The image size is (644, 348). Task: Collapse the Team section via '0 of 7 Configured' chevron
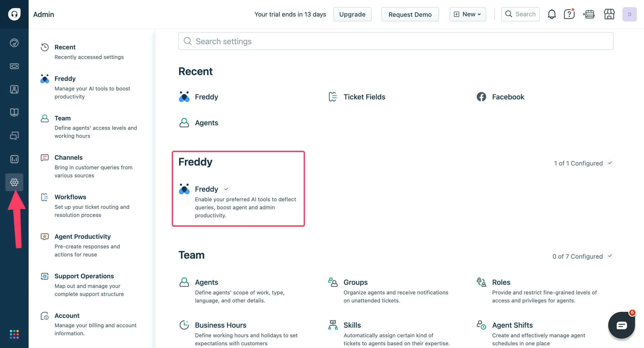click(x=610, y=256)
